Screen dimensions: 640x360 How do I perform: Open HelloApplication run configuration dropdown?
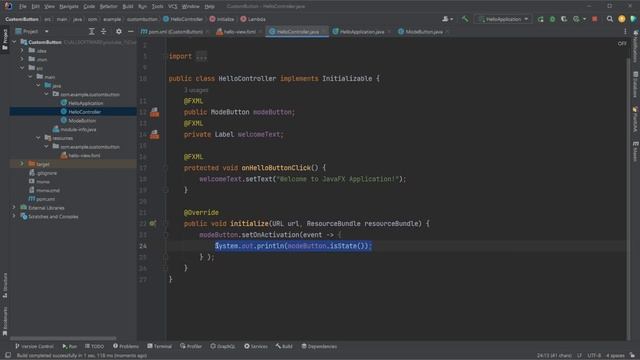click(x=503, y=19)
